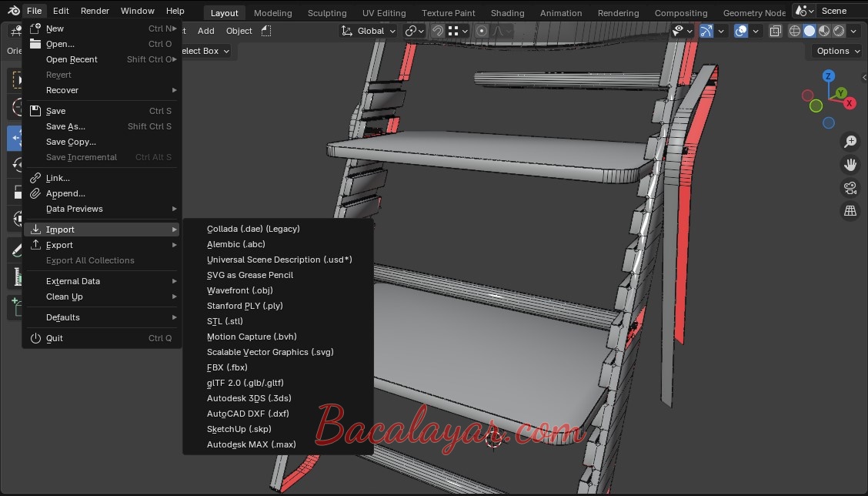Click the Scene name field
The image size is (868, 496).
(x=840, y=11)
